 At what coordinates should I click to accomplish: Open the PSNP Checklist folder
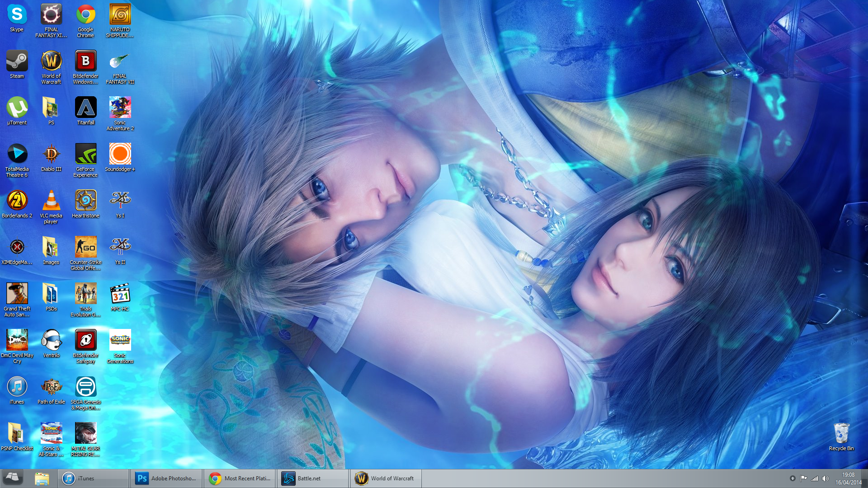tap(17, 437)
